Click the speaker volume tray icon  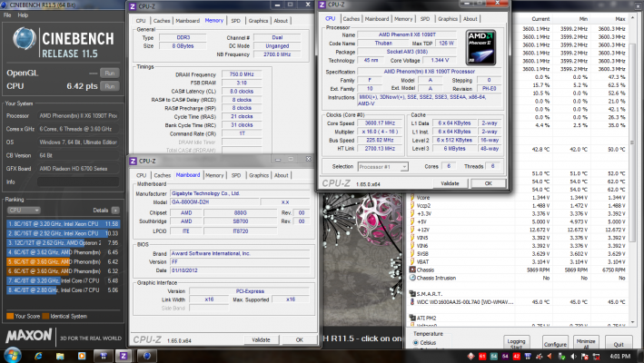[573, 357]
